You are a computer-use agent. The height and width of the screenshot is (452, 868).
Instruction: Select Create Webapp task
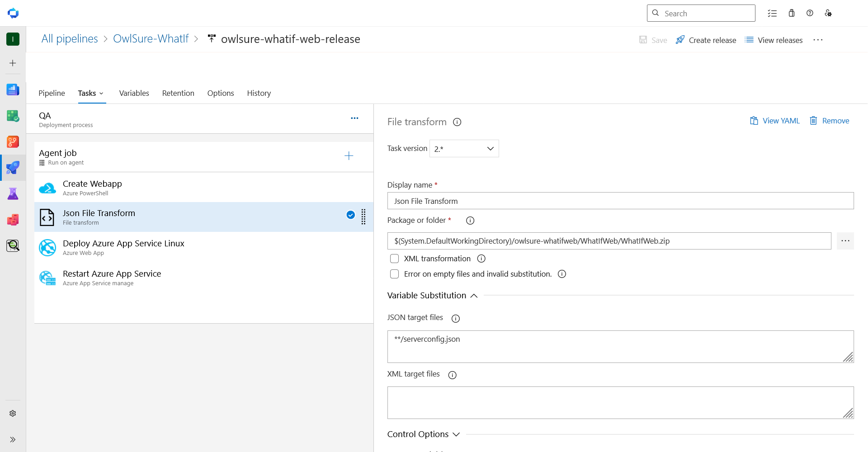coord(204,187)
